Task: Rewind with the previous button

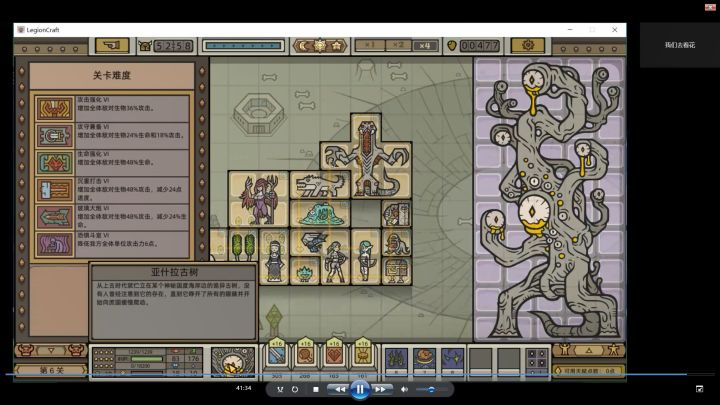Action: coord(338,389)
